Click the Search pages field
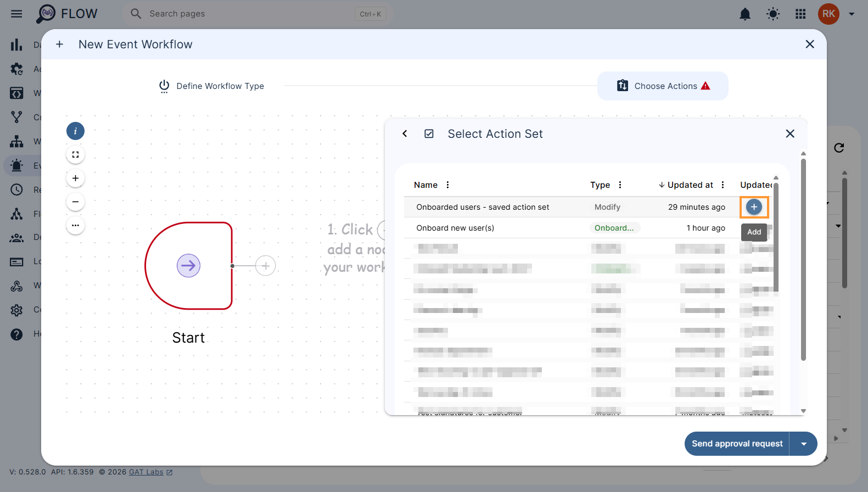This screenshot has height=492, width=868. pyautogui.click(x=257, y=14)
